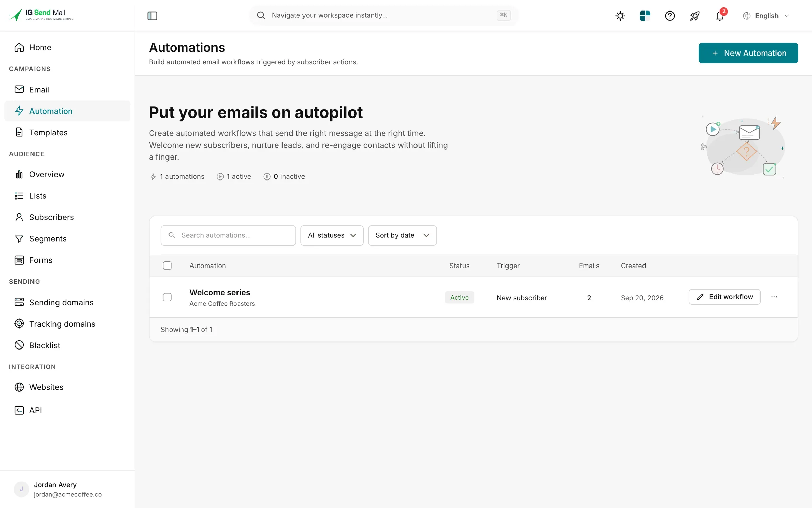
Task: Click the Blacklist ban icon
Action: click(x=19, y=345)
